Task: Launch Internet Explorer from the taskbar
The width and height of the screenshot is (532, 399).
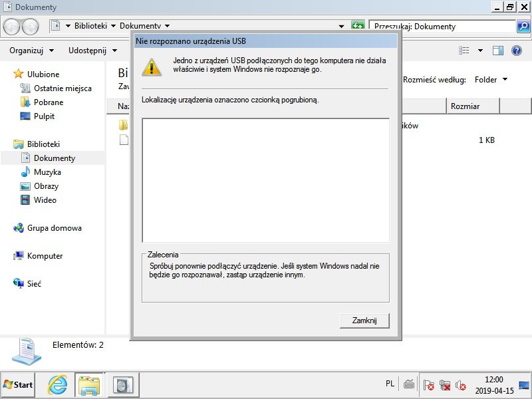Action: (x=57, y=385)
